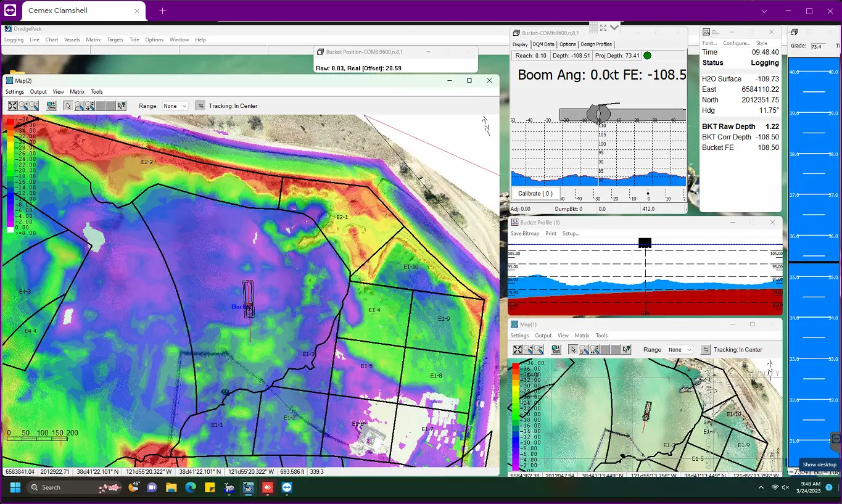Open the Targets menu in DredgePack
This screenshot has height=504, width=842.
[x=115, y=39]
